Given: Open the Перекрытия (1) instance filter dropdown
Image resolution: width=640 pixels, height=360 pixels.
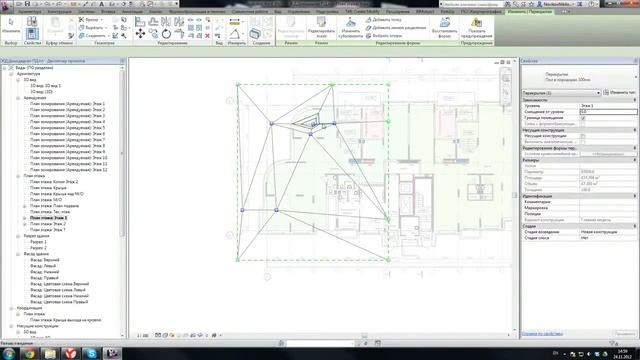Looking at the screenshot, I should tap(562, 93).
